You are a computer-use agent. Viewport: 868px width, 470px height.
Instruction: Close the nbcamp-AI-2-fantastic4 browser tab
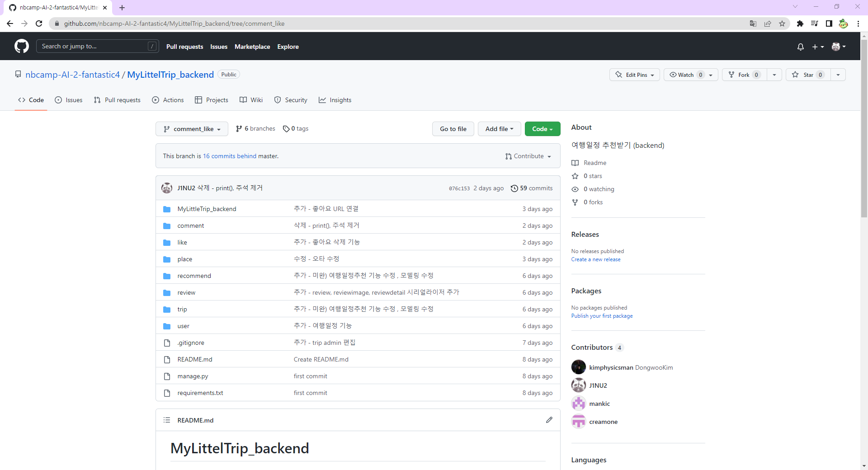coord(105,8)
